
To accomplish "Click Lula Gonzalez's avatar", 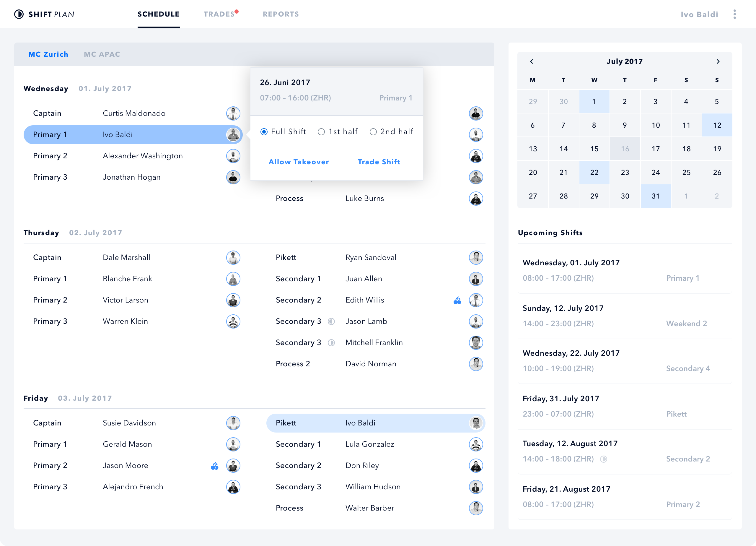I will 476,444.
